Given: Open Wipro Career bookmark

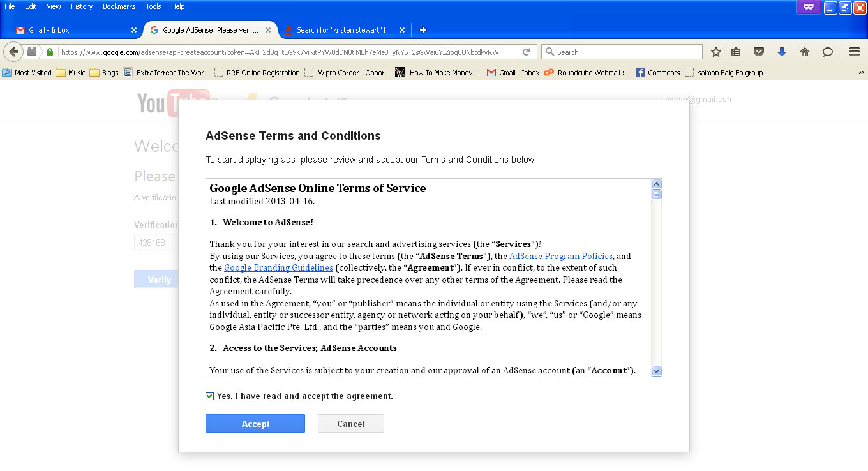Looking at the screenshot, I should 347,73.
